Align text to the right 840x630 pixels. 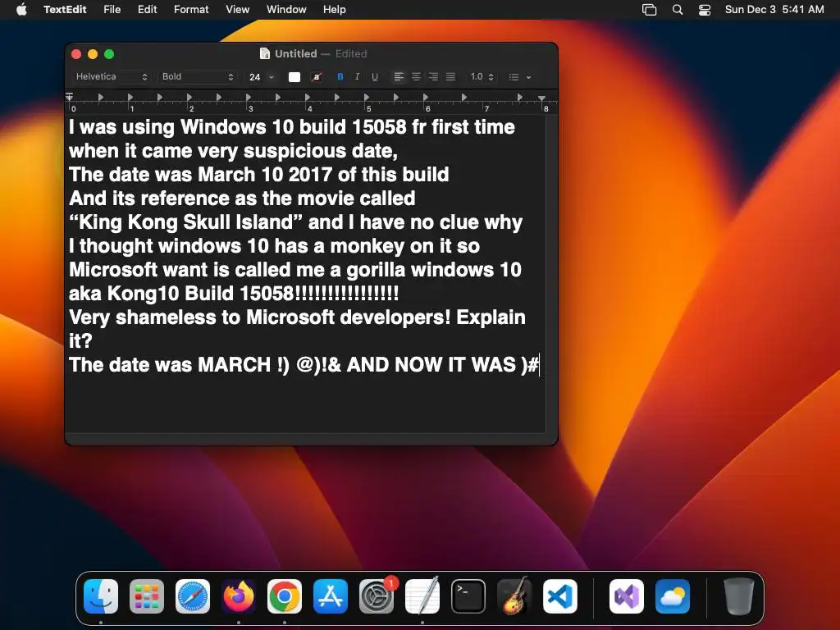click(433, 77)
